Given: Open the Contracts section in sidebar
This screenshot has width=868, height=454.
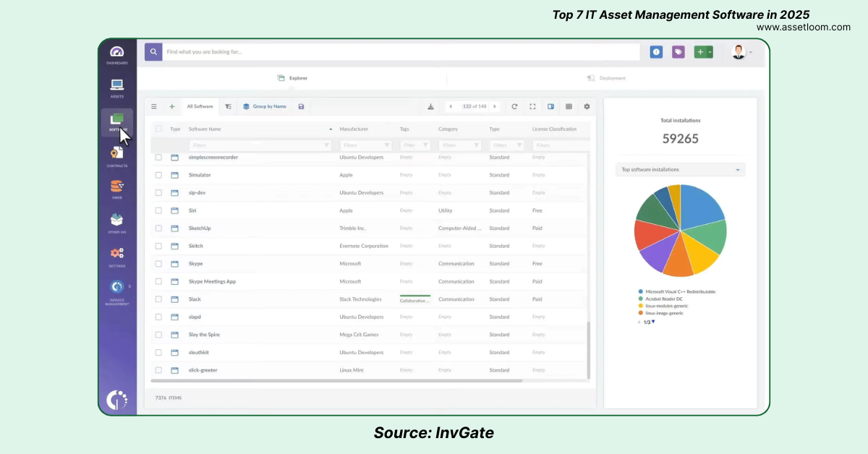Looking at the screenshot, I should coord(117,156).
